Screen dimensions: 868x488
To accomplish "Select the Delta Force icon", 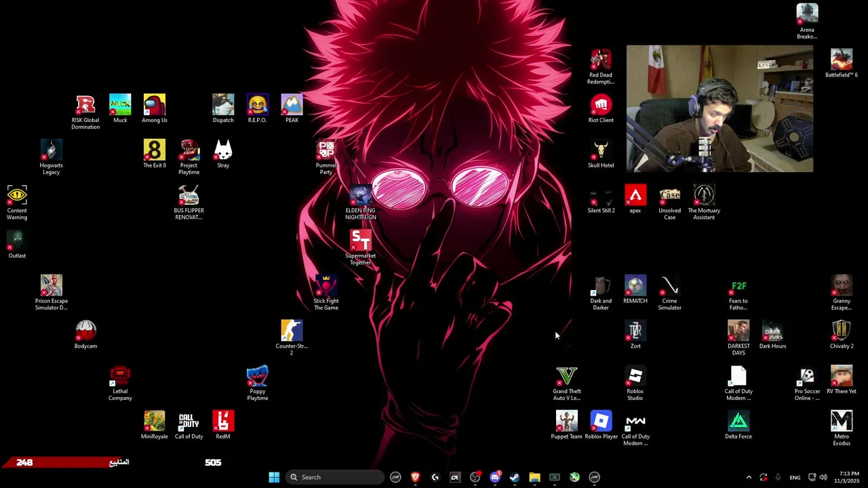I will point(738,426).
